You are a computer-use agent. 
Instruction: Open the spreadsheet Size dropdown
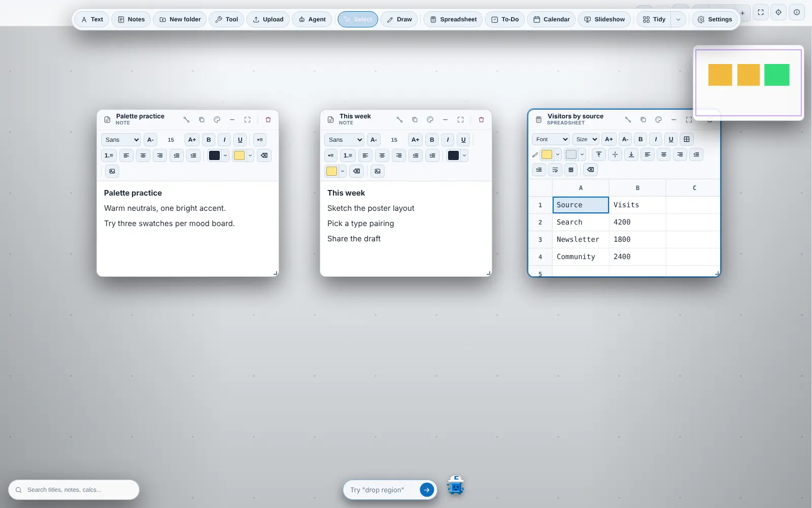point(586,139)
